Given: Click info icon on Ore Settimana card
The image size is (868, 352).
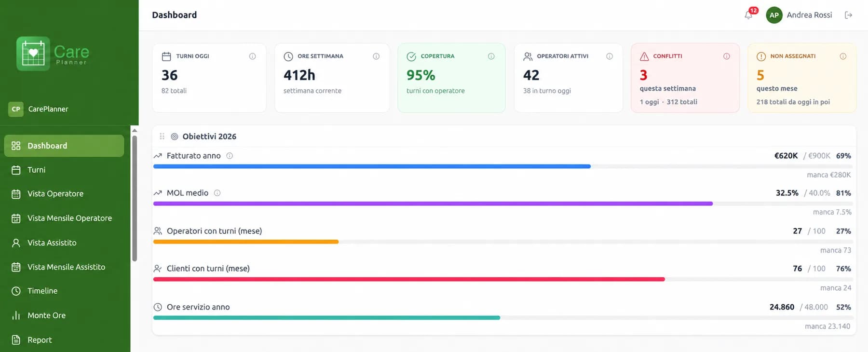Looking at the screenshot, I should click(376, 56).
